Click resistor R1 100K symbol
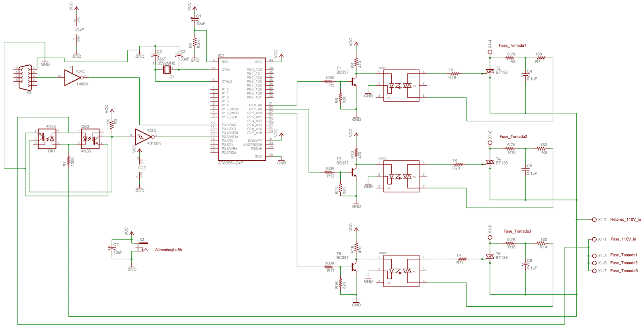This screenshot has width=644, height=329. [x=69, y=161]
